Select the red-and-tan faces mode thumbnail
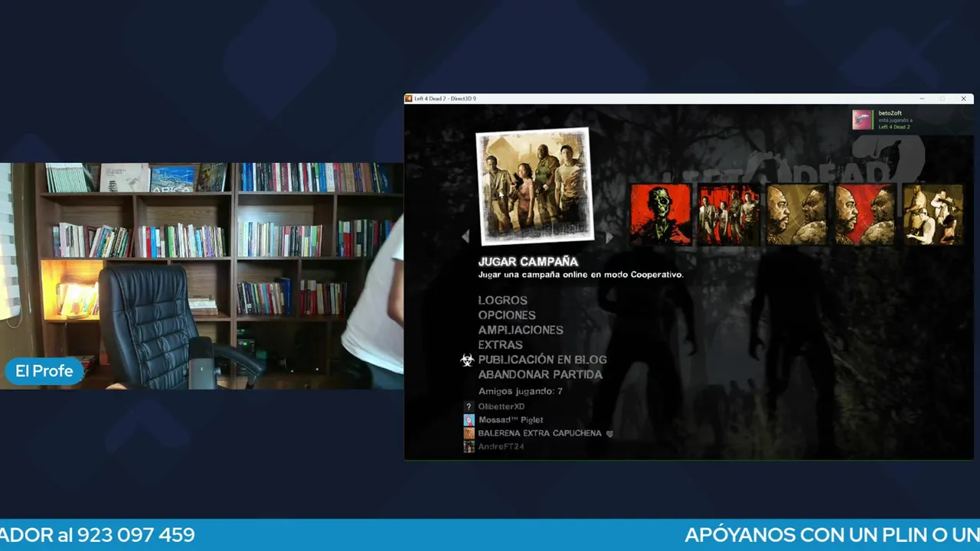Screen dimensions: 980x551 [x=865, y=214]
